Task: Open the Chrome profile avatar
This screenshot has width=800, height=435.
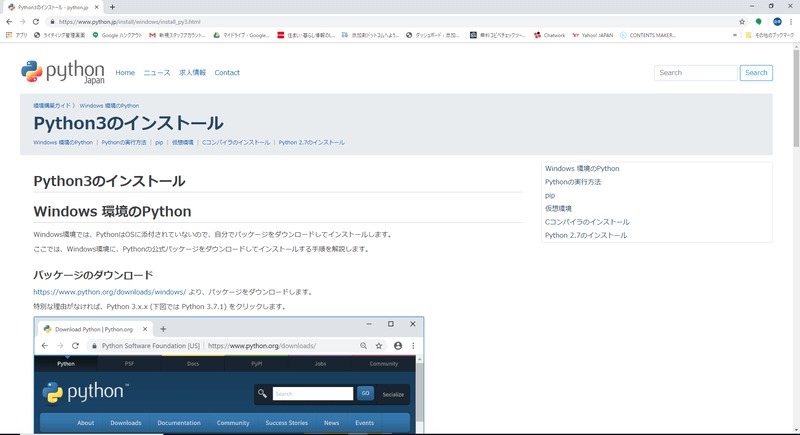Action: tap(777, 22)
